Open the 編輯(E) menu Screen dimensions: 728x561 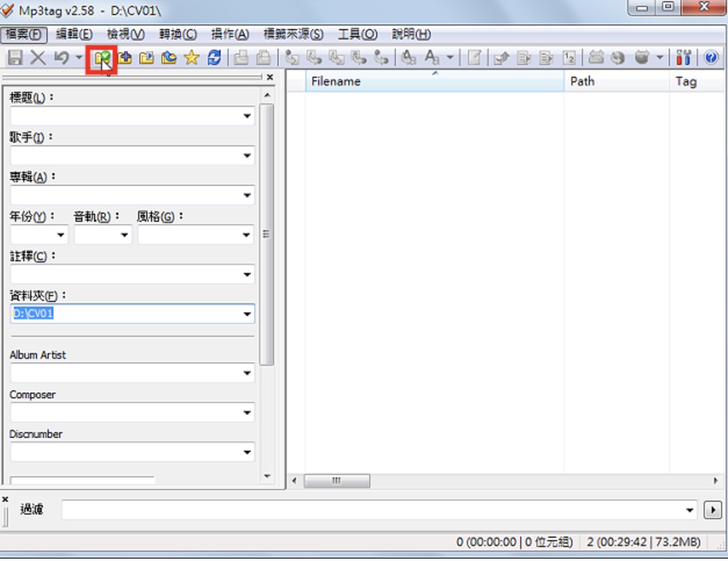click(74, 34)
